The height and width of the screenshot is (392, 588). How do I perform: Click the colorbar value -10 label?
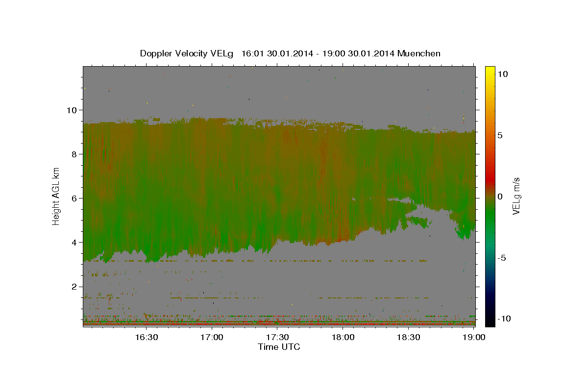[504, 319]
